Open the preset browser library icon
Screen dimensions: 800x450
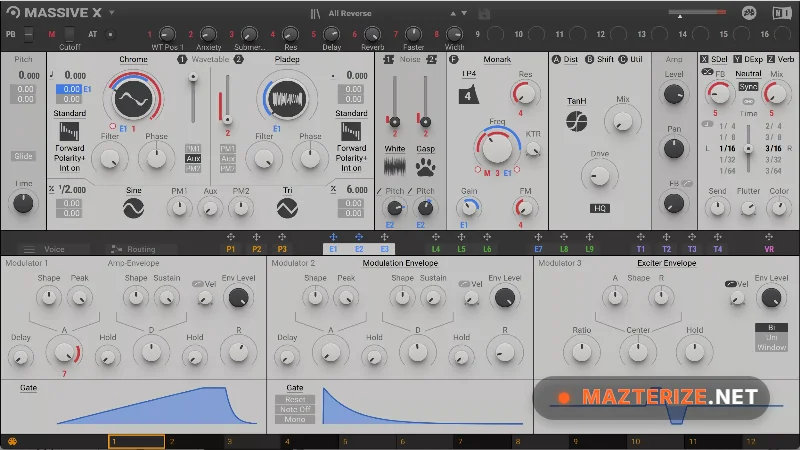(x=315, y=13)
